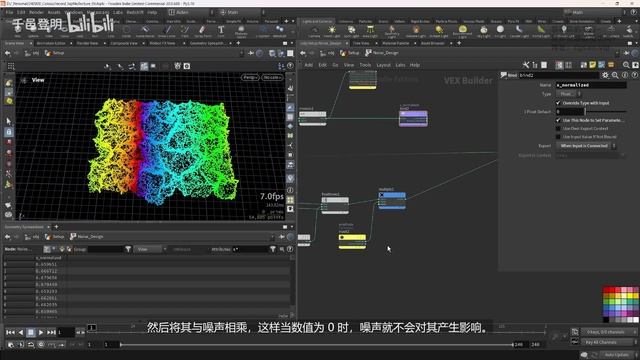Open the Export When Input Is Connected dropdown
The height and width of the screenshot is (360, 640).
tap(586, 146)
